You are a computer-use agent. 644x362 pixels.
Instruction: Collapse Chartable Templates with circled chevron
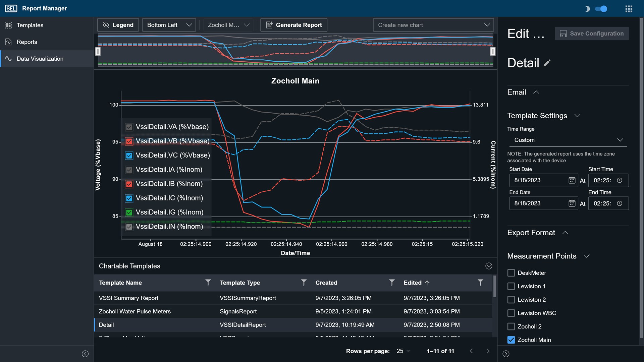click(489, 266)
